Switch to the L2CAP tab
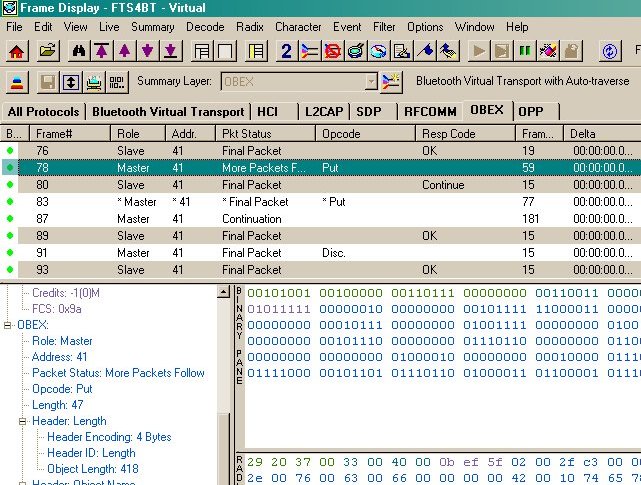This screenshot has height=485, width=641. pyautogui.click(x=324, y=112)
